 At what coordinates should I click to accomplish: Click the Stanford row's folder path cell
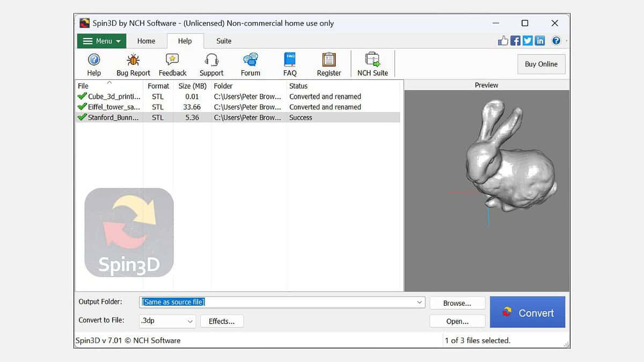pyautogui.click(x=247, y=117)
